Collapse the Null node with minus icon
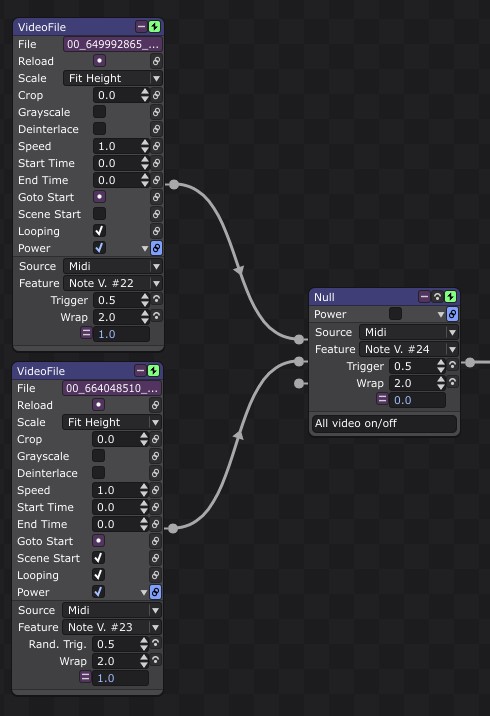Screen dimensions: 490x716 coord(424,297)
